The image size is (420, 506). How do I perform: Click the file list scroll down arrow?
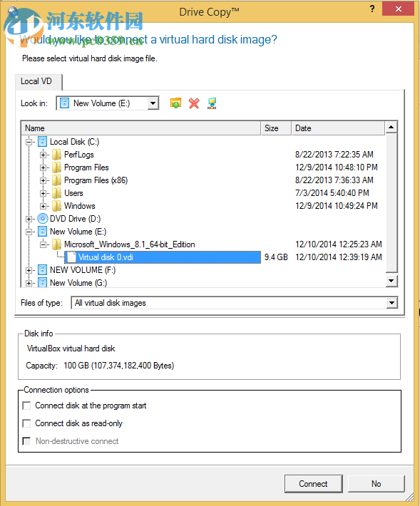point(391,281)
